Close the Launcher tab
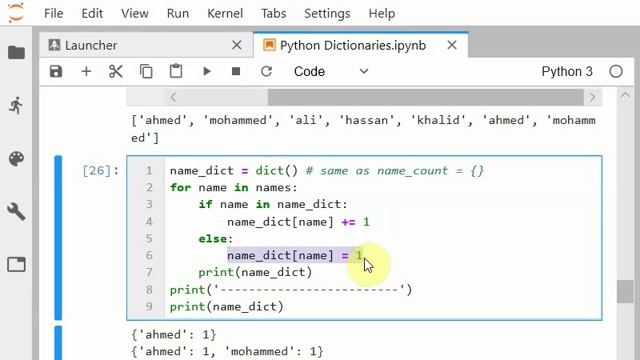The height and width of the screenshot is (360, 640). tap(237, 45)
